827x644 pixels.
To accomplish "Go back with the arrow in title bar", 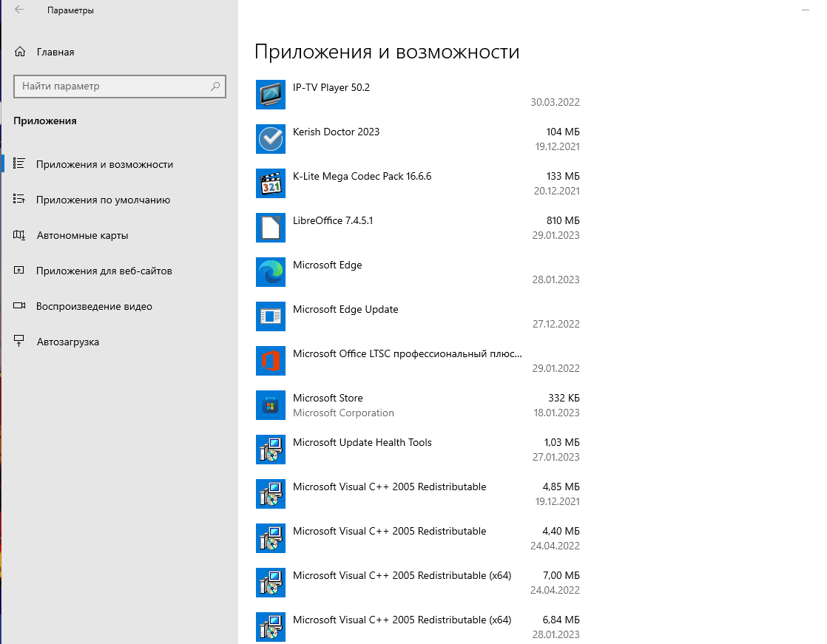I will [x=19, y=10].
